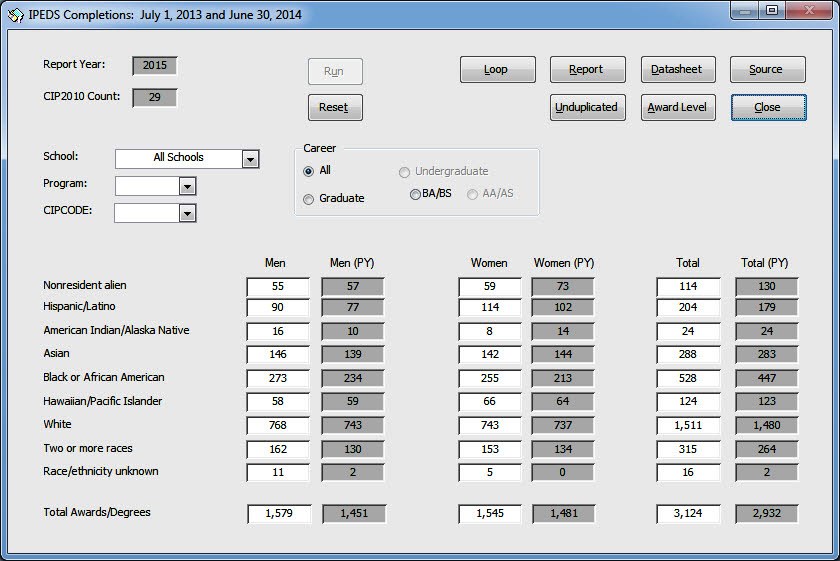Click White Men value 768
The width and height of the screenshot is (840, 561).
pyautogui.click(x=278, y=425)
